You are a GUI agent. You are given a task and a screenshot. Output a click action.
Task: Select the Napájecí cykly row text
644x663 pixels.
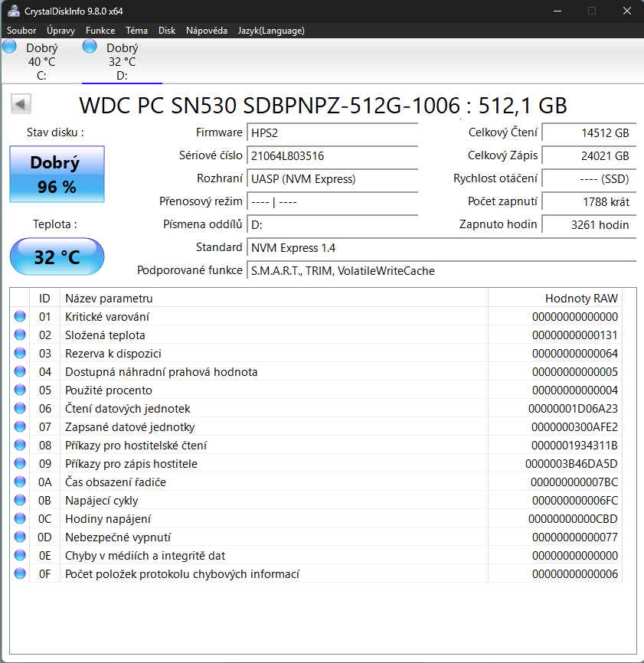coord(102,501)
